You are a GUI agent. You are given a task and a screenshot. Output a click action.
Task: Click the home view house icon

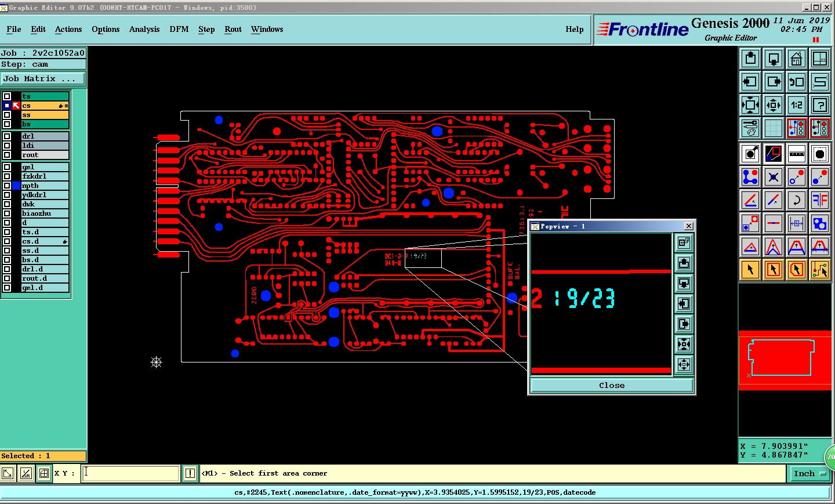coord(796,59)
